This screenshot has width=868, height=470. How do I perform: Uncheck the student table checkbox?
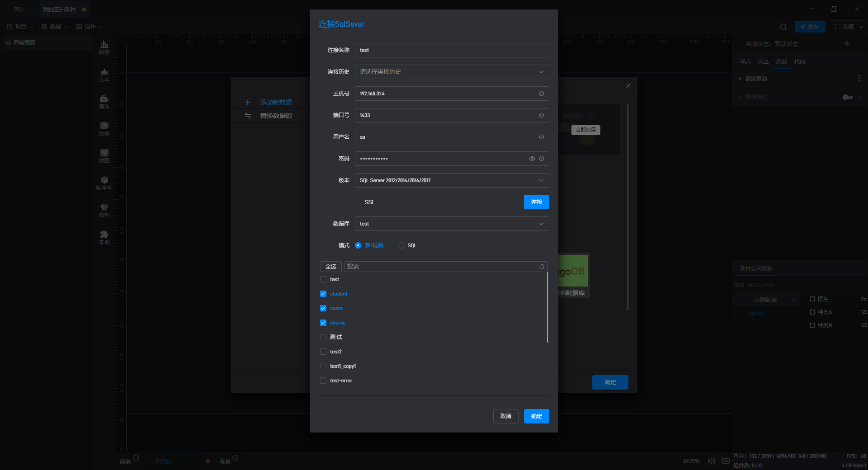323,294
